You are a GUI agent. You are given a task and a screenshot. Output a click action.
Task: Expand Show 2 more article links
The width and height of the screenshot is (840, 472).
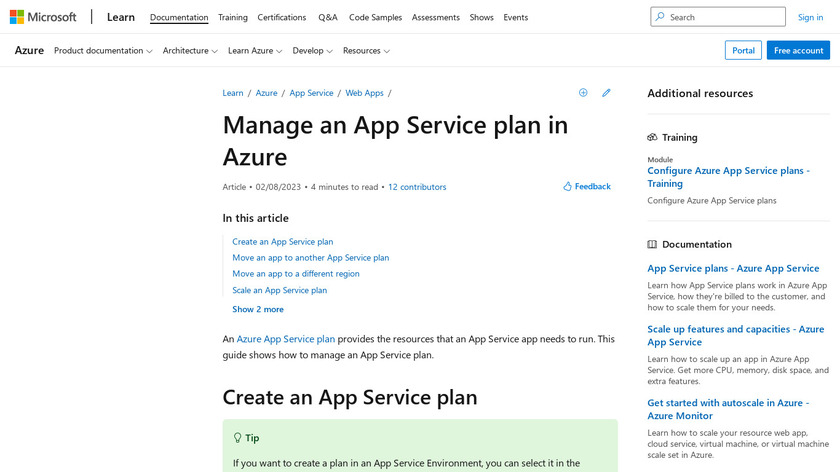pyautogui.click(x=258, y=309)
